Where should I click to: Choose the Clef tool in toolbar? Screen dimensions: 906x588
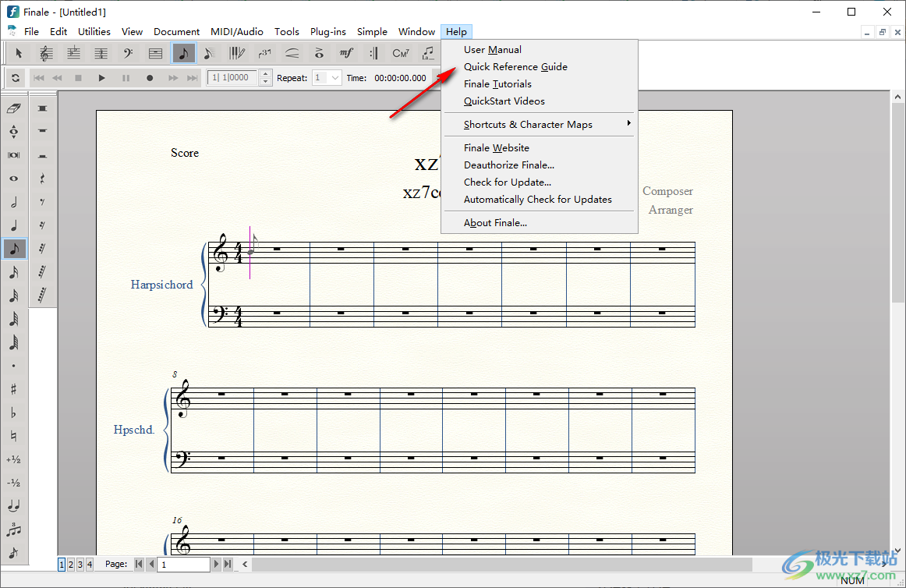(129, 53)
